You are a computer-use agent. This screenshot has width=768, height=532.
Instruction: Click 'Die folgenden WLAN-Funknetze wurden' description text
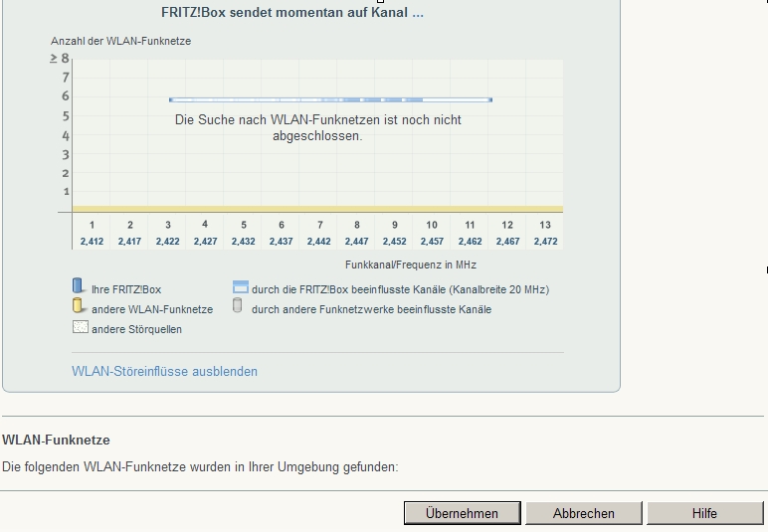(200, 467)
